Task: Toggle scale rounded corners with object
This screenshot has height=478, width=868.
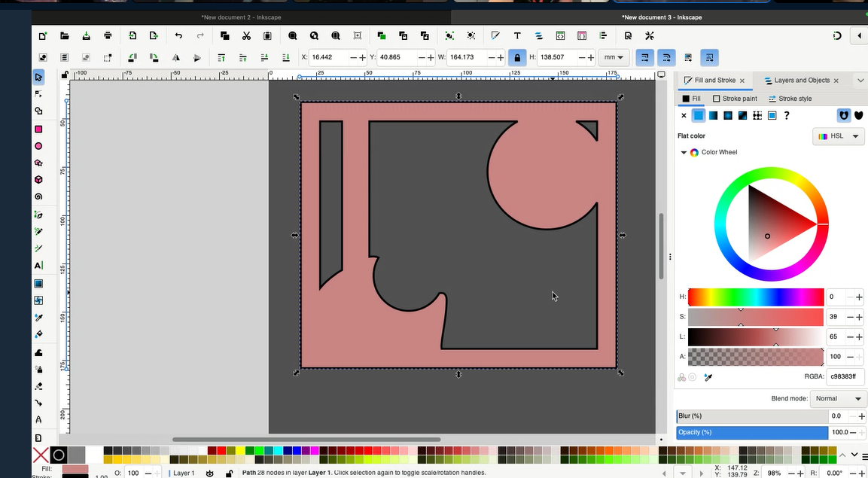Action: pos(666,57)
